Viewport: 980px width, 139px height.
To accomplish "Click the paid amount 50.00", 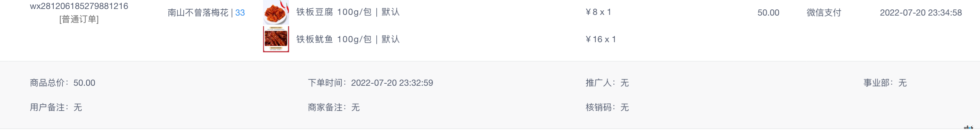I will tap(768, 12).
